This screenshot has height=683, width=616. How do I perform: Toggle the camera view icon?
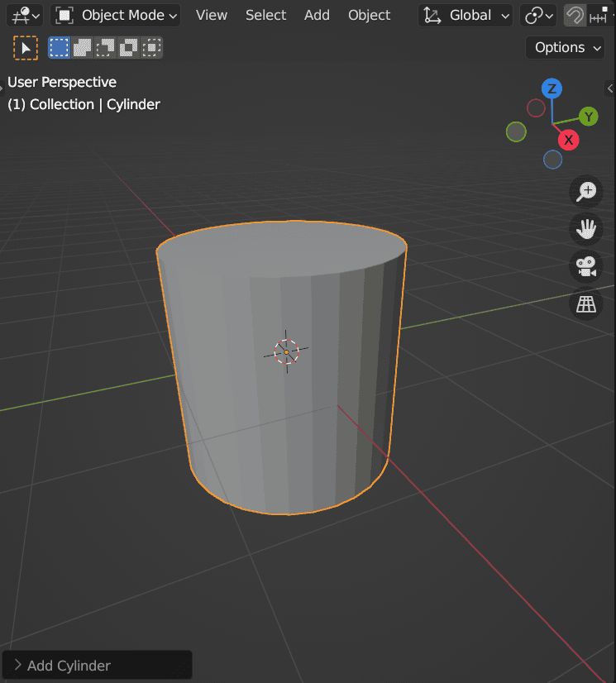[x=586, y=266]
